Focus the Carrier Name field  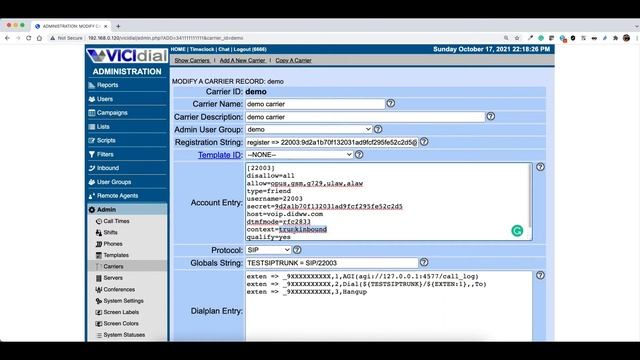tap(315, 104)
